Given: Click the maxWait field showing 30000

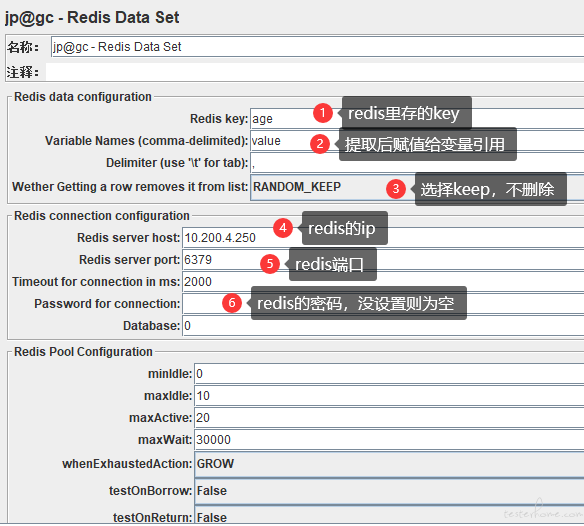Looking at the screenshot, I should click(389, 440).
